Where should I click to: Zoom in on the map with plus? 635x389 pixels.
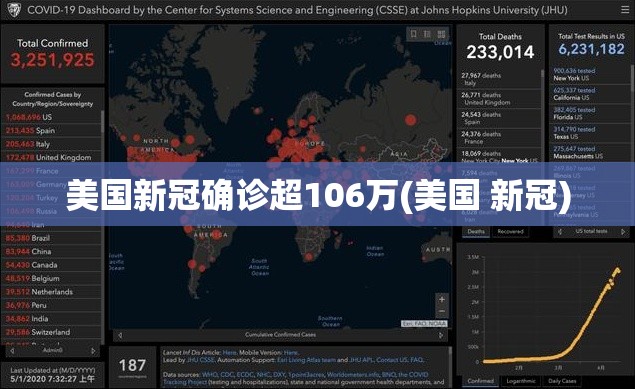click(442, 300)
